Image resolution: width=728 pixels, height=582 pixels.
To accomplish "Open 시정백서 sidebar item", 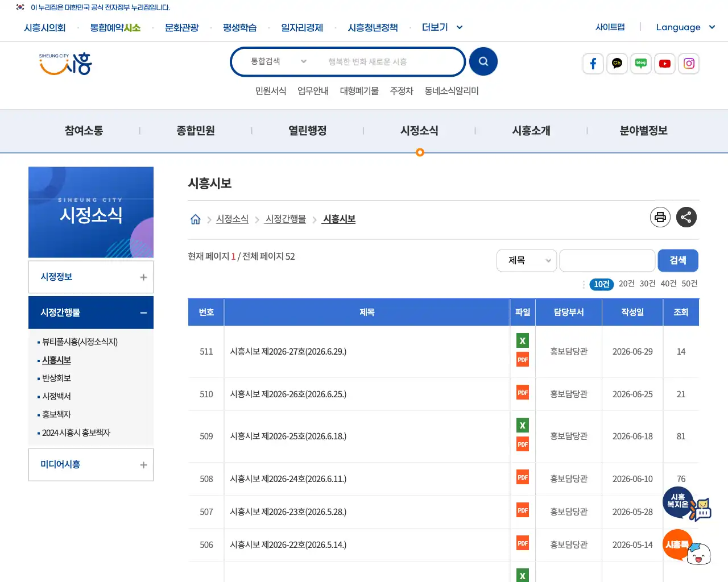I will (56, 396).
